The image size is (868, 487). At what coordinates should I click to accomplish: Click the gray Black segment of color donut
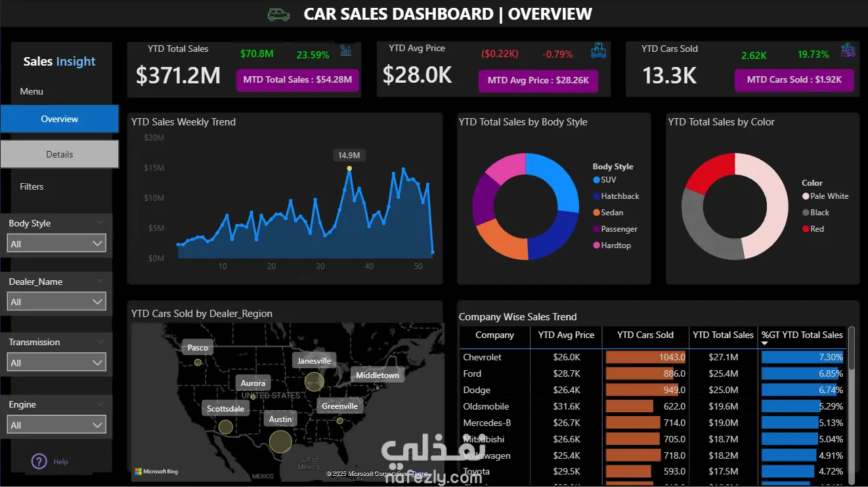(703, 230)
